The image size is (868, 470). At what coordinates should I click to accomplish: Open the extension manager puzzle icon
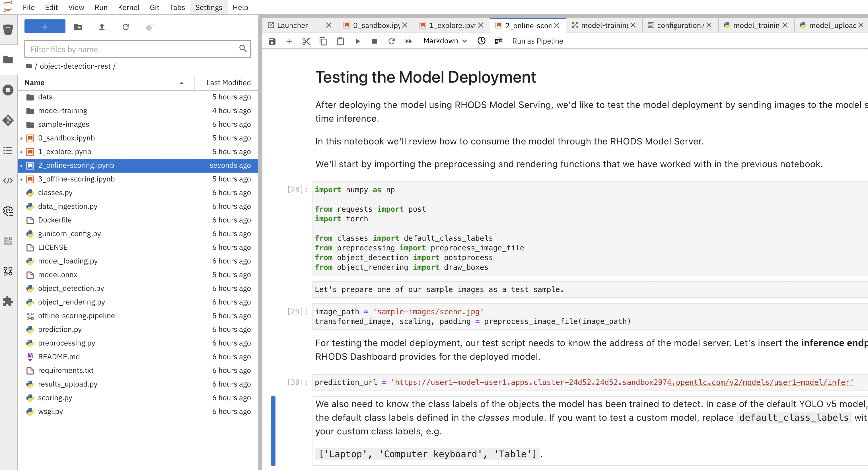(x=8, y=301)
